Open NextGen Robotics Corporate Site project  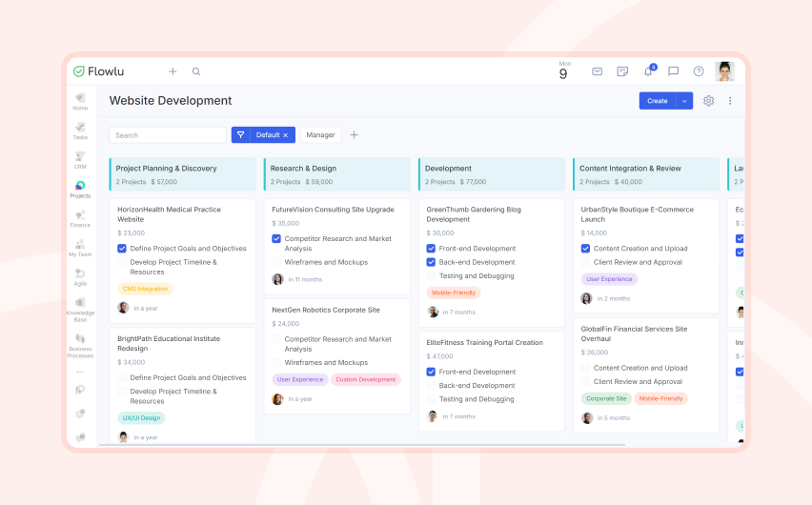326,310
